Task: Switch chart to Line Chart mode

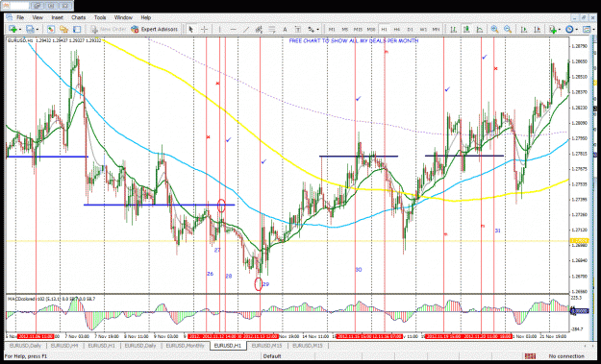Action: (479, 29)
